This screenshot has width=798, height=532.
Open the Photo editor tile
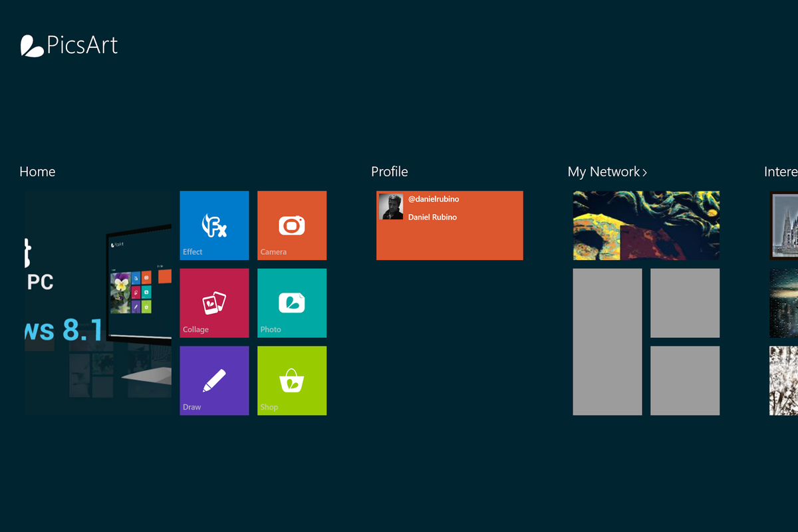(292, 303)
